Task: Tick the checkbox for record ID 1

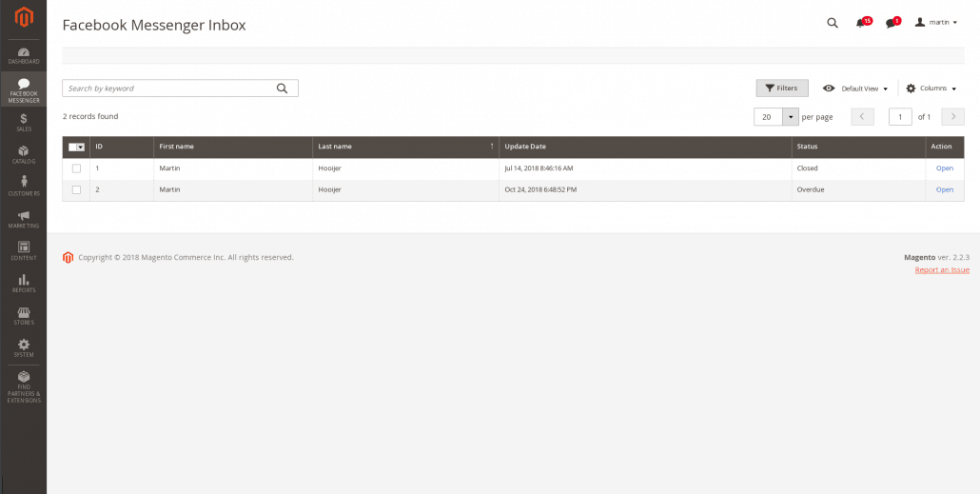Action: [x=76, y=168]
